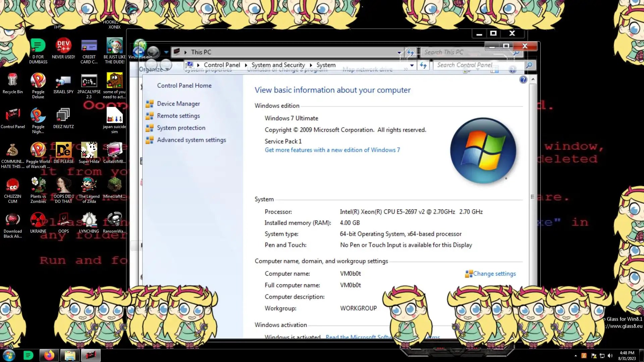The image size is (644, 362).
Task: Open Advanced system settings
Action: click(x=191, y=140)
